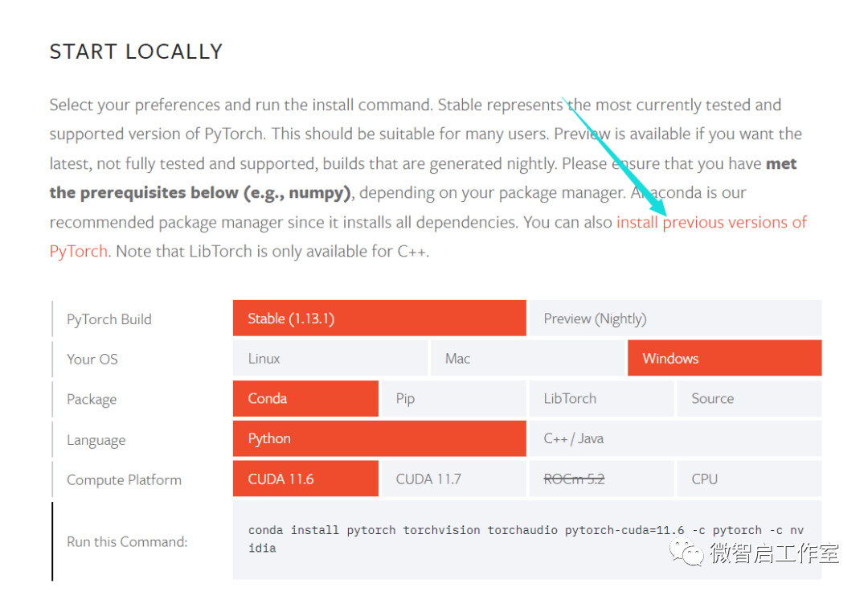The height and width of the screenshot is (592, 868).
Task: Switch the language to C++ / Java
Action: click(675, 438)
